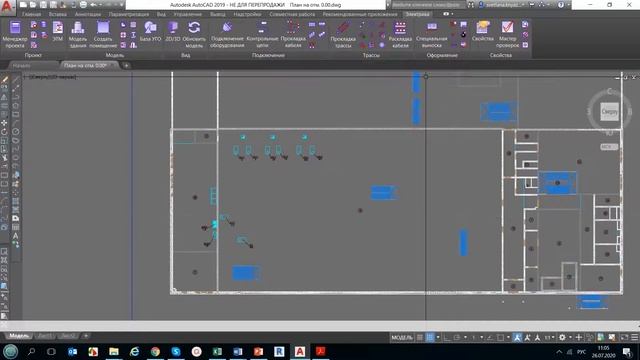The image size is (640, 360).
Task: Toggle МОДЕЛЬ space button in status bar
Action: click(x=402, y=337)
